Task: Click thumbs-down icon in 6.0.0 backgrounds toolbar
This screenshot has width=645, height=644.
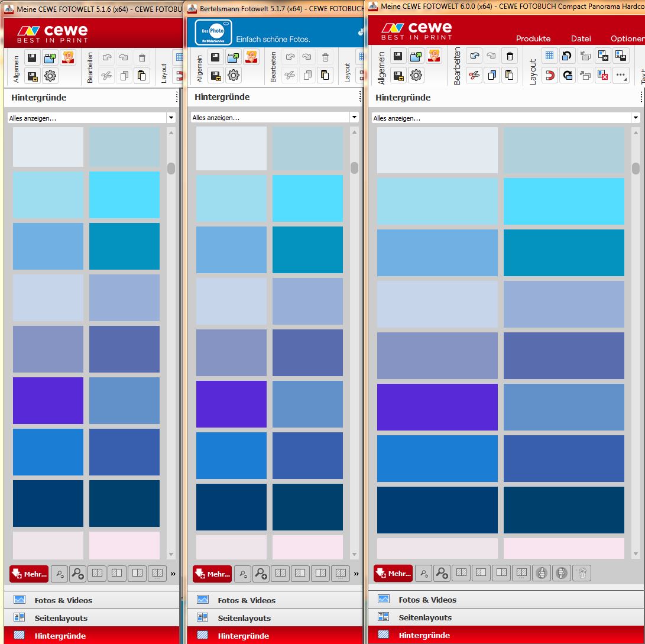Action: tap(562, 573)
